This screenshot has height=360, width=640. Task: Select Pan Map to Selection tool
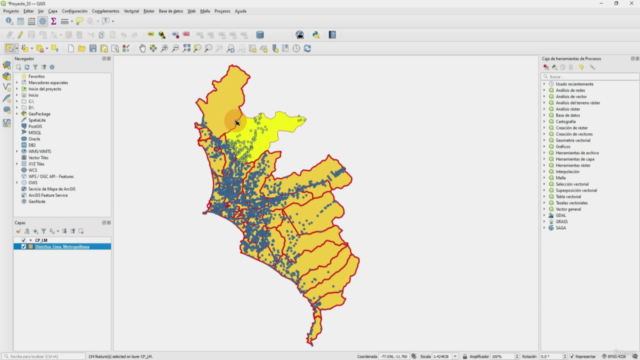[153, 49]
